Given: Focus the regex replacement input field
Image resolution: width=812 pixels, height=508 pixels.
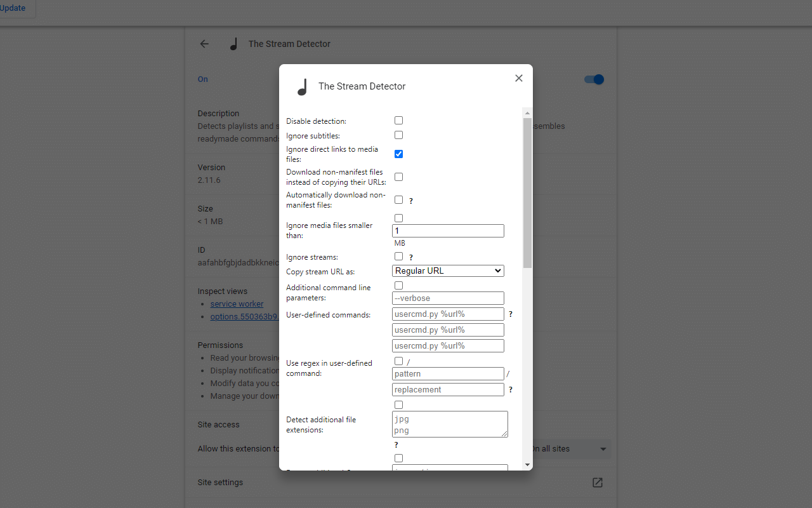Looking at the screenshot, I should (448, 390).
